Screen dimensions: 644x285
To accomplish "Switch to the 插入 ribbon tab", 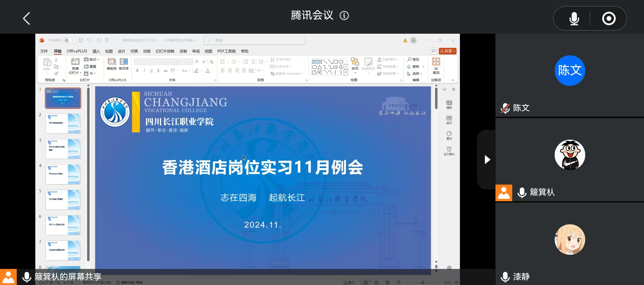I will pos(96,51).
